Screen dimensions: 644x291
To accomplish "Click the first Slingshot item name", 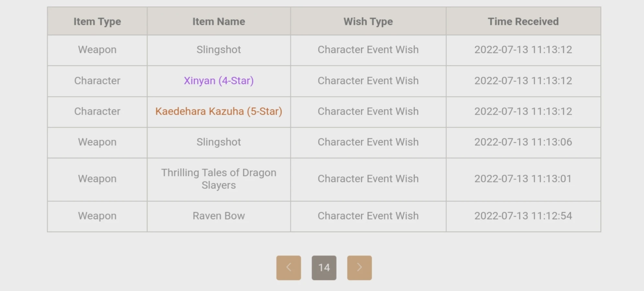I will pos(219,50).
